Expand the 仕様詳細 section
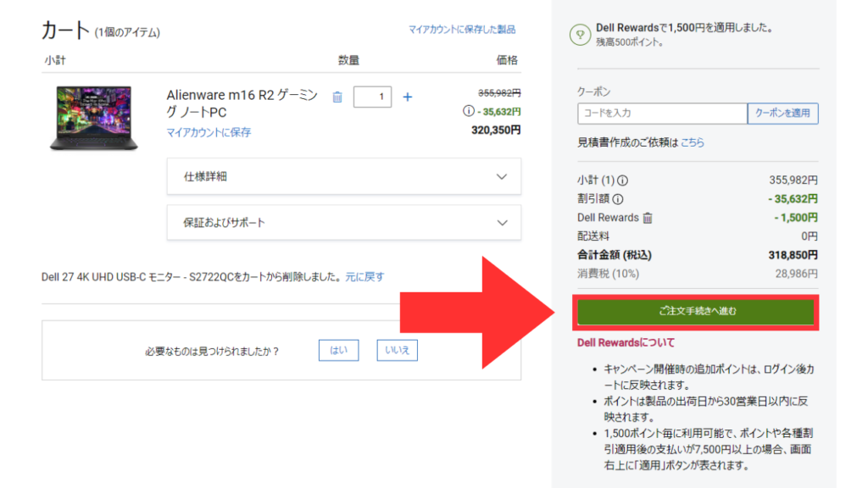The image size is (868, 488). point(343,176)
